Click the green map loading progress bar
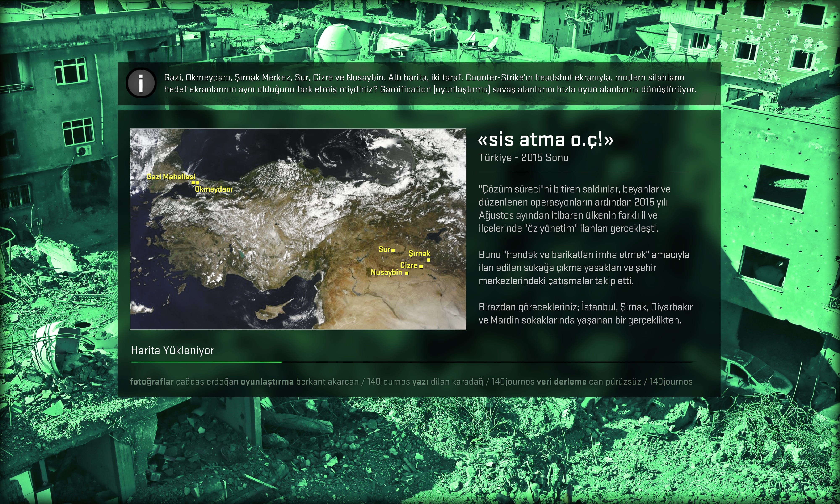Viewport: 840px width, 504px height. [413, 362]
